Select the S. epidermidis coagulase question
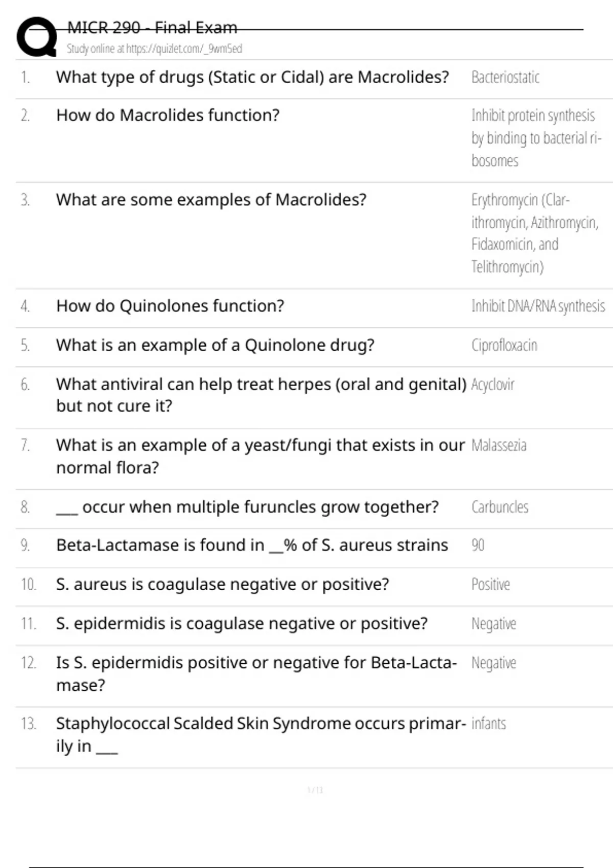The height and width of the screenshot is (868, 613). (x=242, y=623)
